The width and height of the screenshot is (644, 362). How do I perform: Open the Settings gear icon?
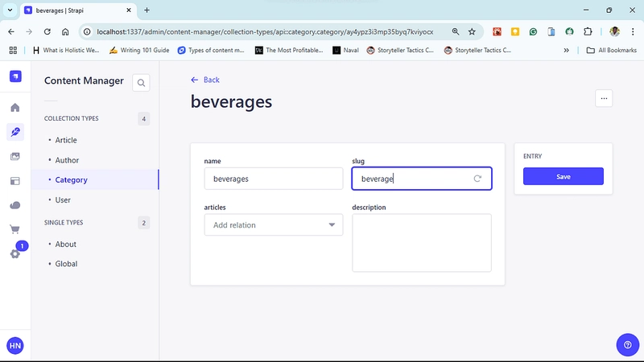15,253
